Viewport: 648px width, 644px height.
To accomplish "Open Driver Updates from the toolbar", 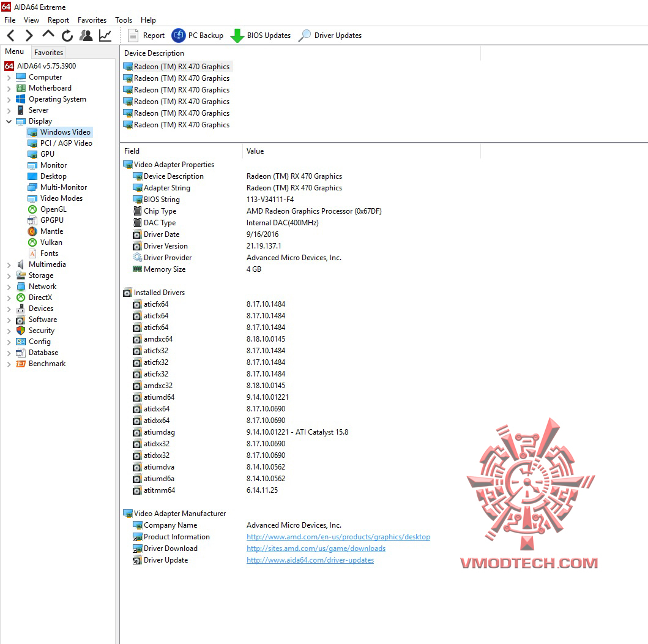I will pyautogui.click(x=330, y=36).
